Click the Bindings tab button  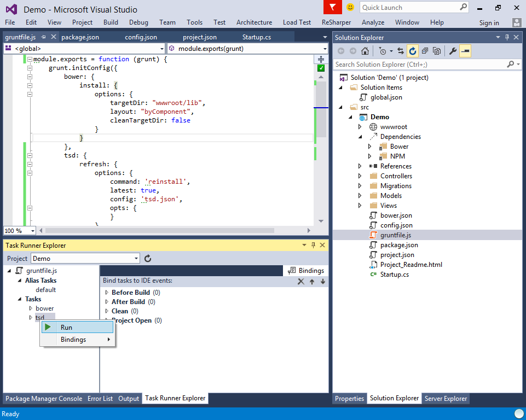[306, 271]
